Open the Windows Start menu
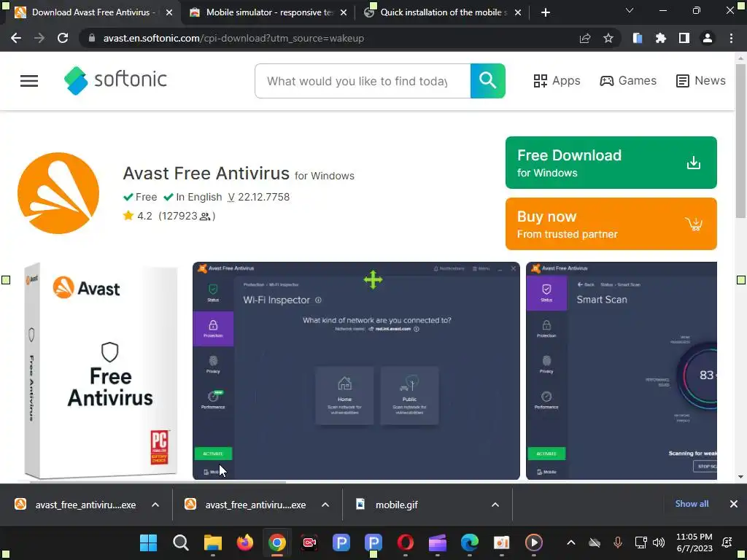This screenshot has width=747, height=560. pos(148,542)
